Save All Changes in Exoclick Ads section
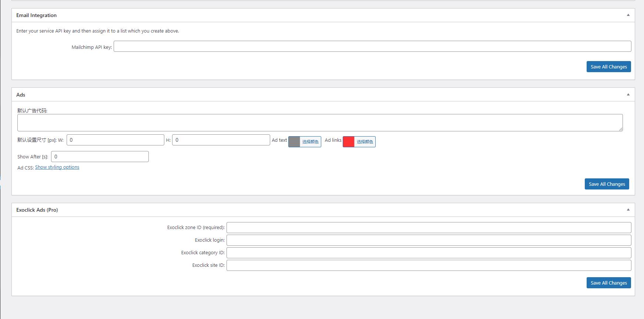 coord(608,283)
